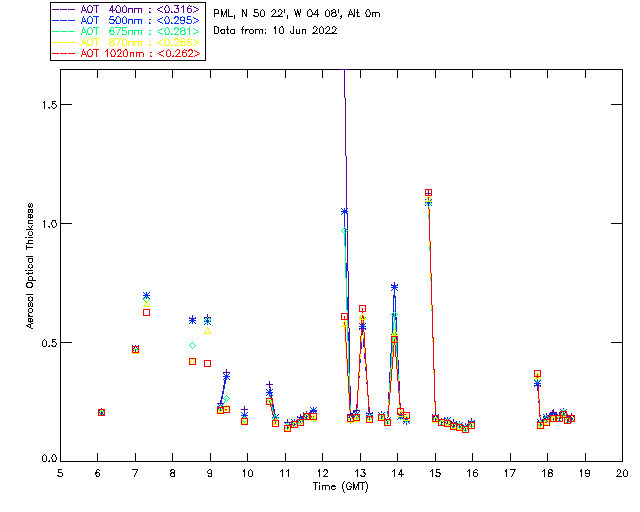The width and height of the screenshot is (640, 512).
Task: Click the 14 x-axis tick label
Action: [398, 473]
